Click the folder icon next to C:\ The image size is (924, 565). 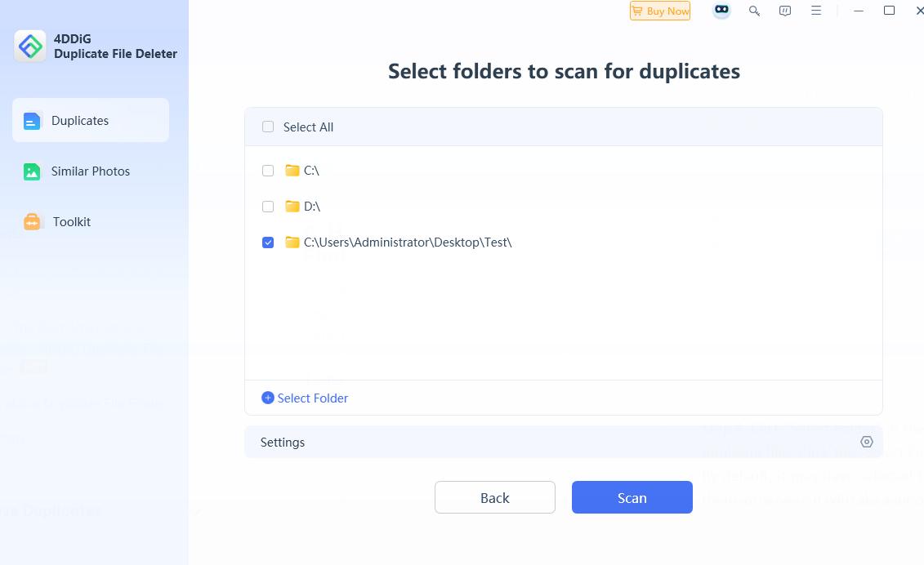click(292, 170)
